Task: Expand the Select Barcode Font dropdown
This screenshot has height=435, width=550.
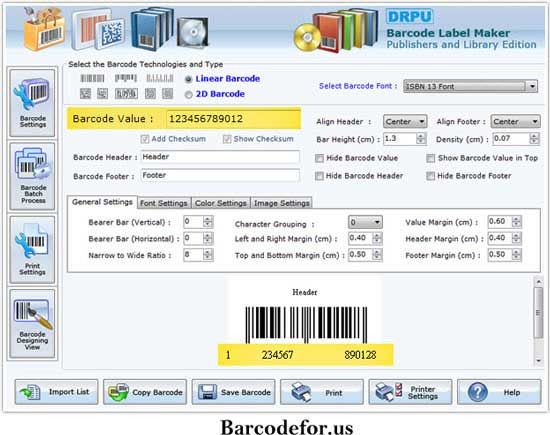Action: click(x=470, y=86)
